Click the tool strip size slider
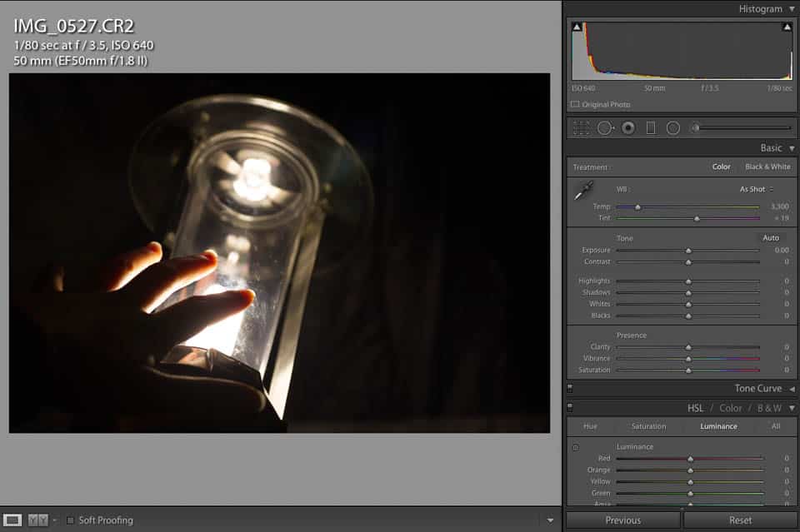 747,127
